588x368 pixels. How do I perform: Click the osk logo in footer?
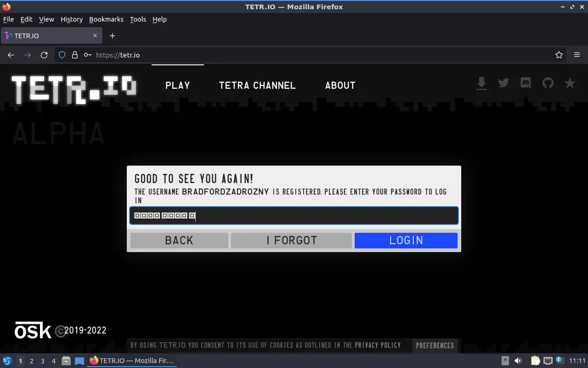[33, 330]
